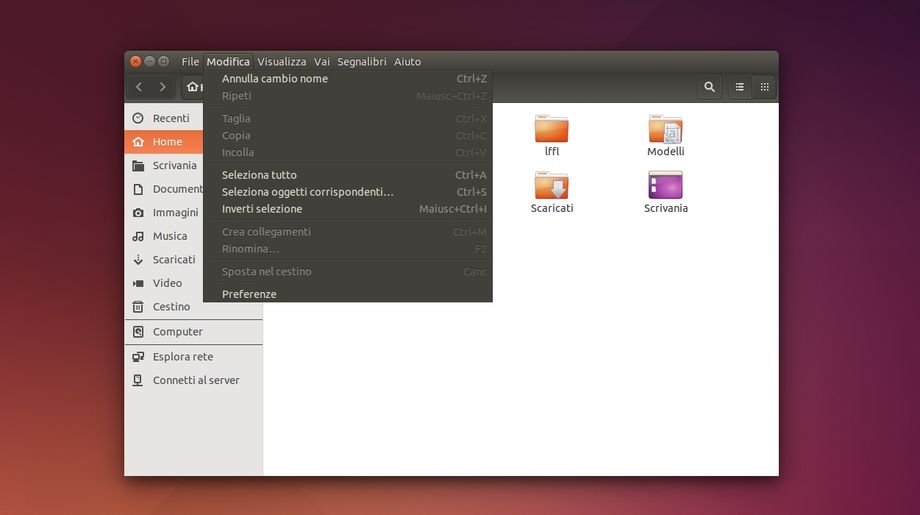The image size is (920, 515).
Task: Open Computer in the sidebar
Action: point(177,332)
